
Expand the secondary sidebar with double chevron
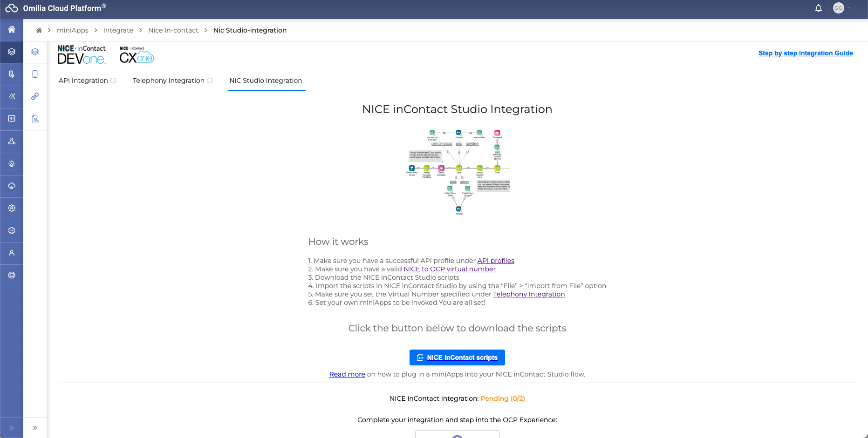click(35, 428)
